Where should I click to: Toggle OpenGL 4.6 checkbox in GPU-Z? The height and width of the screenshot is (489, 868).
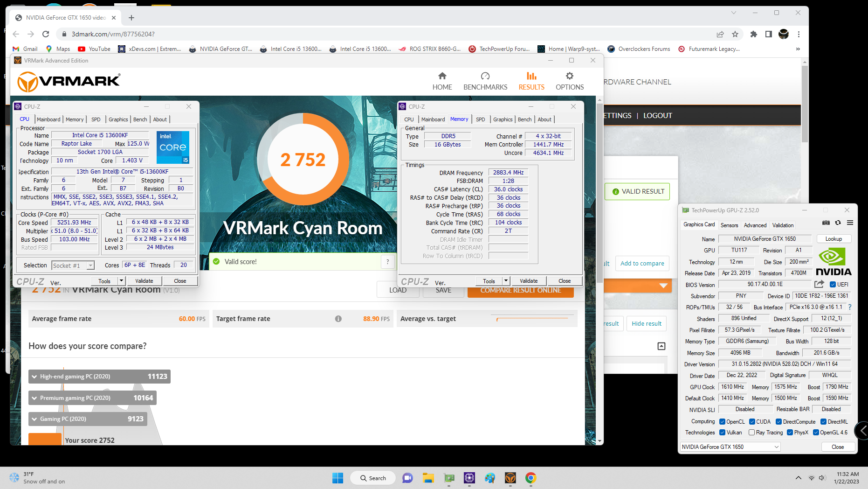[x=816, y=433]
